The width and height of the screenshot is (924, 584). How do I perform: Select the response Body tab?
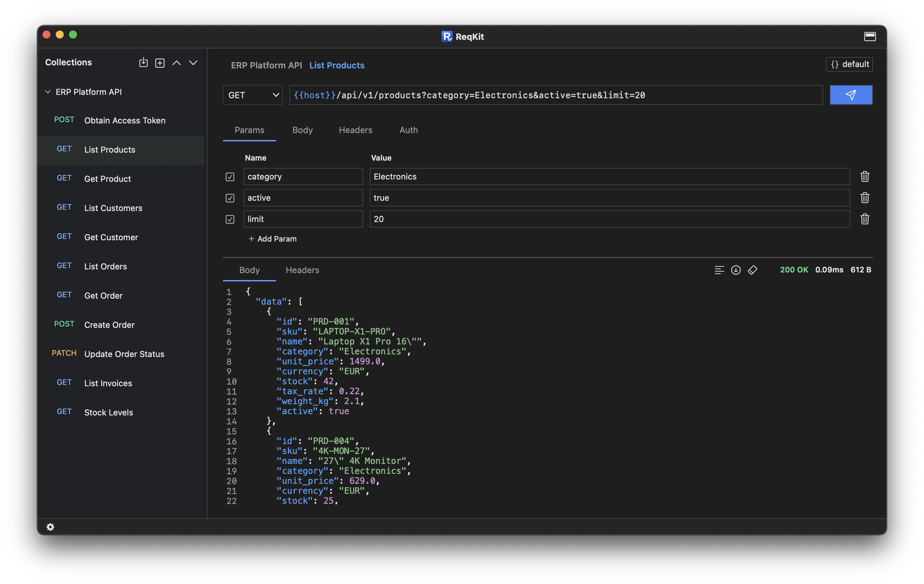[249, 270]
